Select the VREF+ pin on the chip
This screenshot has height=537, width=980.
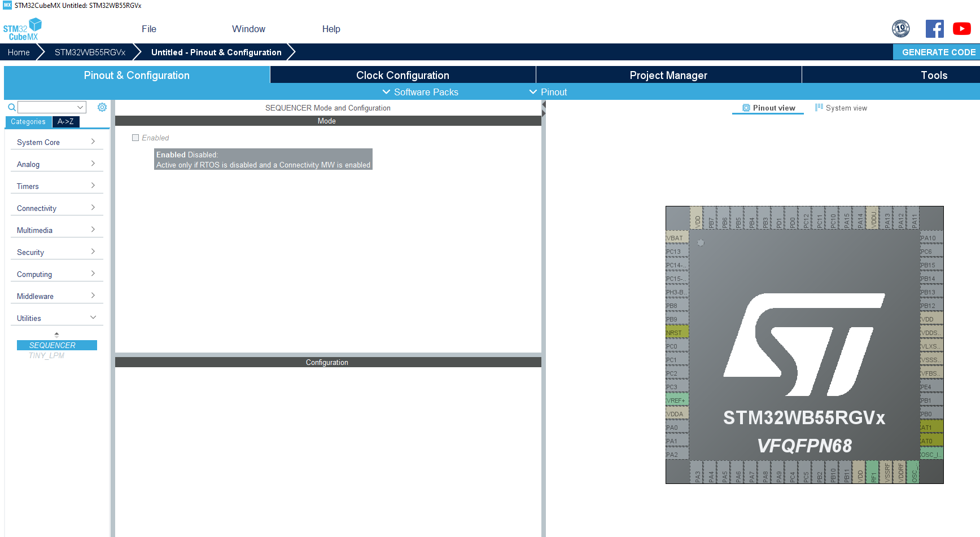(x=677, y=400)
